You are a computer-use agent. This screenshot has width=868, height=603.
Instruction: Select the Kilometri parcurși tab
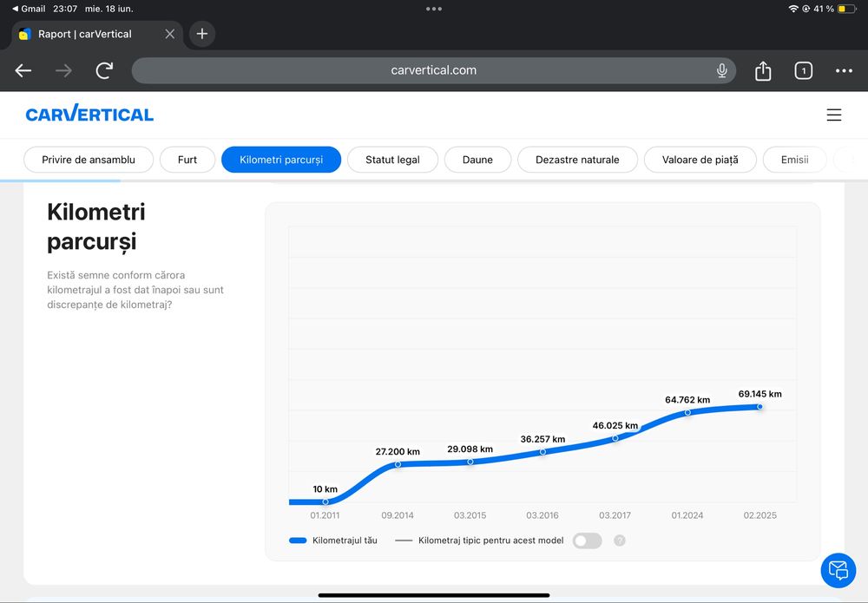[281, 160]
